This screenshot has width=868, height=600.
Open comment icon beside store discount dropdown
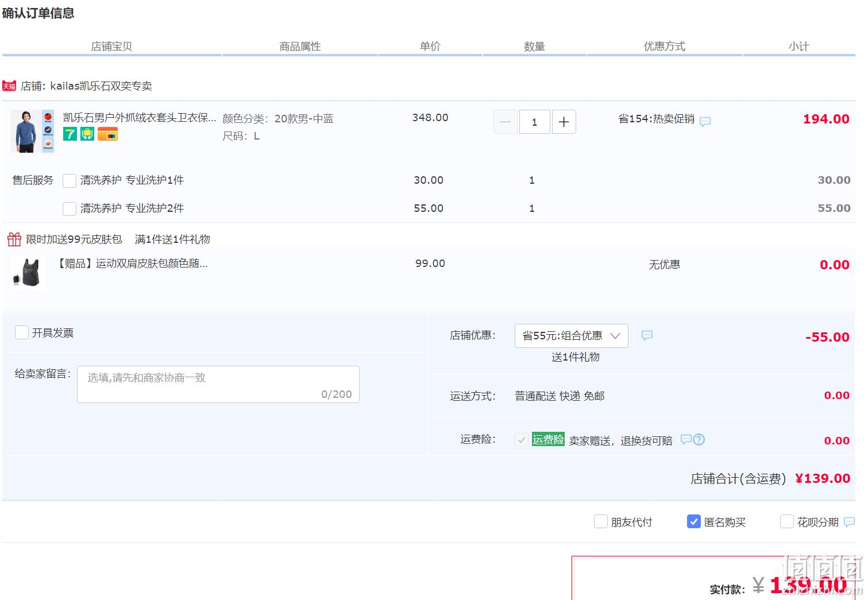[647, 335]
